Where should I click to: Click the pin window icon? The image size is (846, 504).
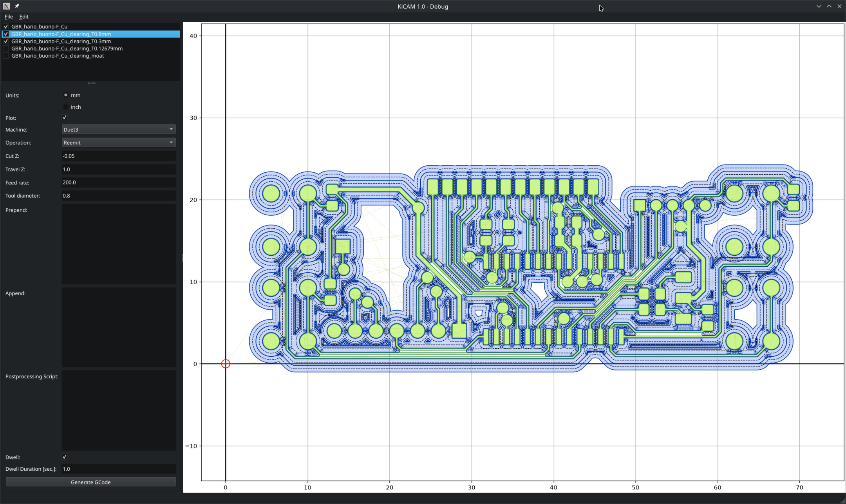(17, 6)
